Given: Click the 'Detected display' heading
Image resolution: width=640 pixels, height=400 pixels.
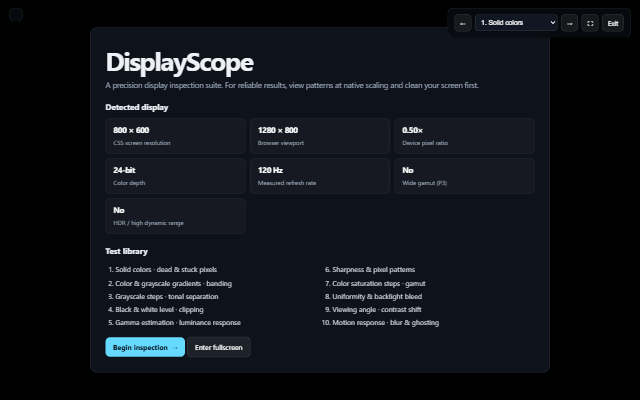Looking at the screenshot, I should click(137, 107).
